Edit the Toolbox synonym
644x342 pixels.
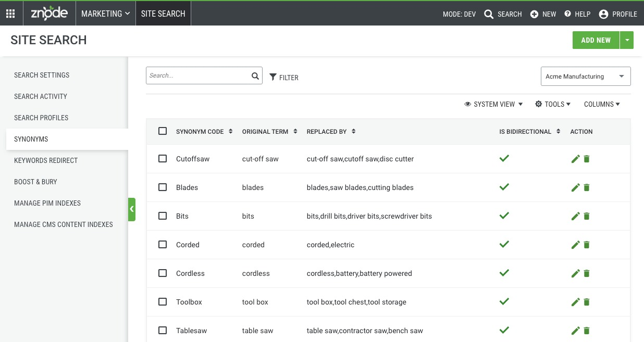tap(576, 302)
